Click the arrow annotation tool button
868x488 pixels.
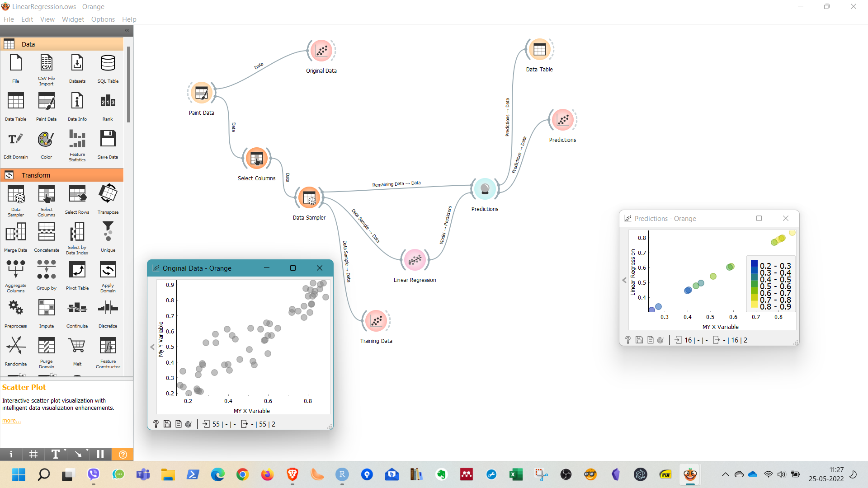click(x=78, y=454)
